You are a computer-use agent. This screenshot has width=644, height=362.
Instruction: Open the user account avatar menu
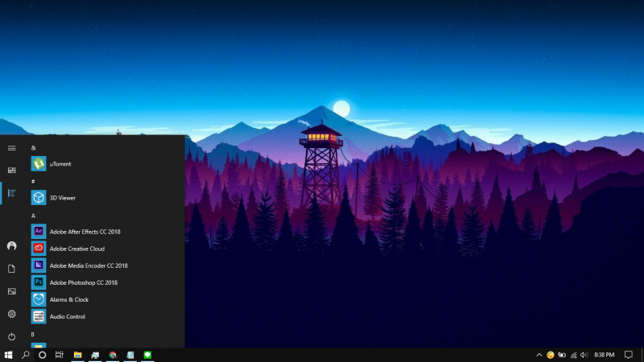(x=11, y=246)
